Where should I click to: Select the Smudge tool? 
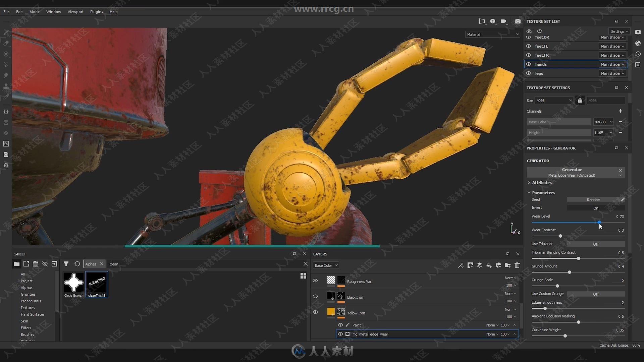click(x=6, y=75)
